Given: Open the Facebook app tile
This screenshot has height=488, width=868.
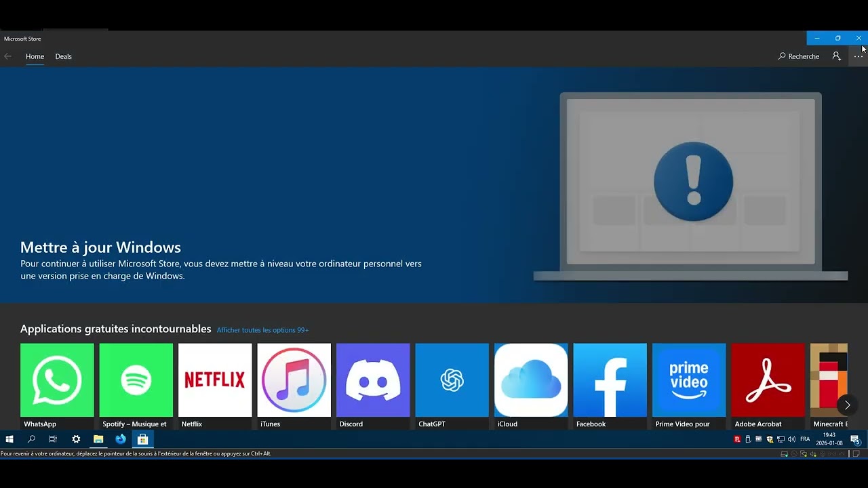Looking at the screenshot, I should [610, 386].
